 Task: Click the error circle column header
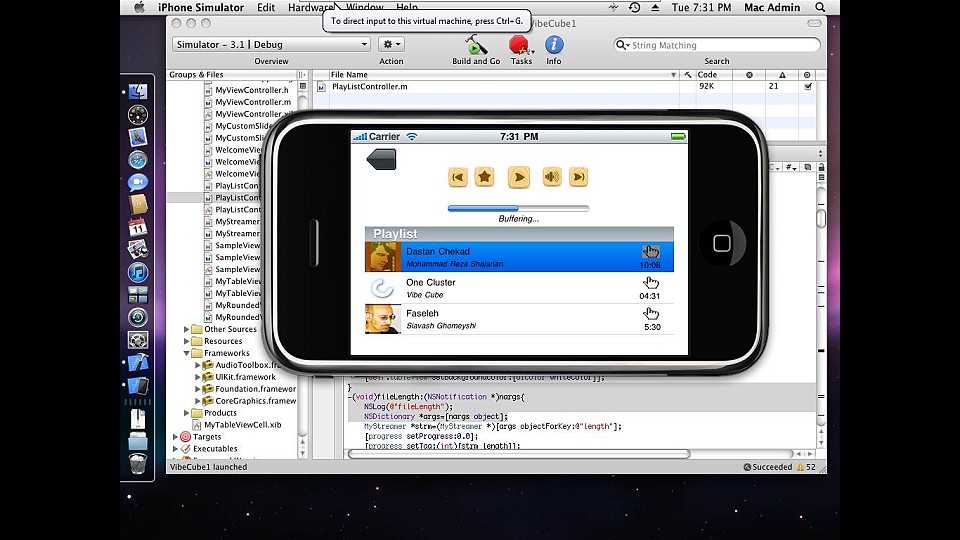[x=749, y=75]
